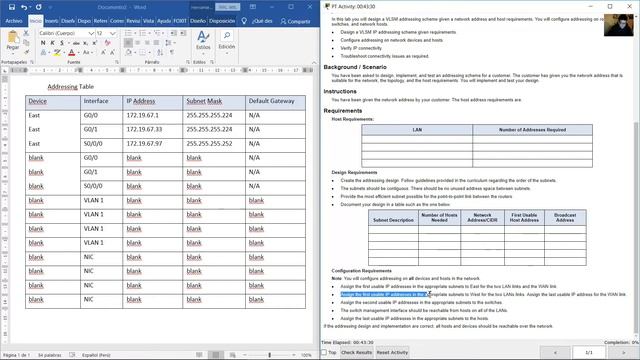Toggle strikethrough abc formatting
The height and width of the screenshot is (360, 640).
(76, 43)
